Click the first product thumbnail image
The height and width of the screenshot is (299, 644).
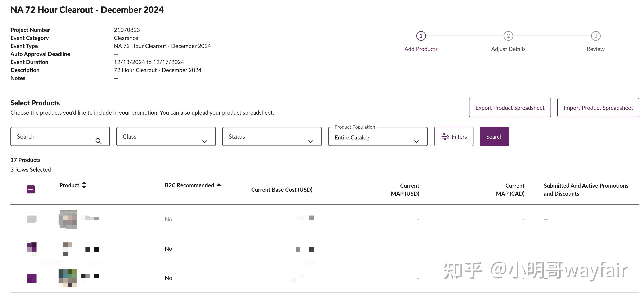(68, 219)
